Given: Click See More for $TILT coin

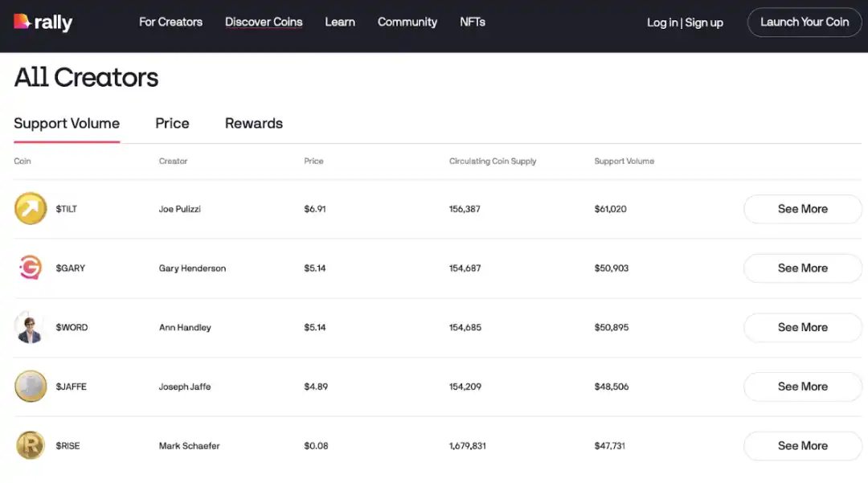Looking at the screenshot, I should pyautogui.click(x=802, y=209).
